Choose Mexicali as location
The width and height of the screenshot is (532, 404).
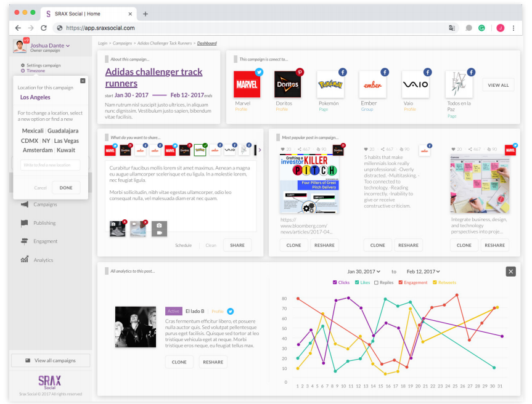click(33, 131)
